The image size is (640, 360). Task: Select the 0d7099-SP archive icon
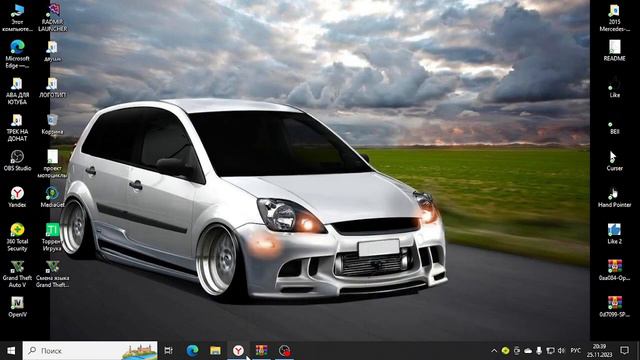[x=614, y=307]
